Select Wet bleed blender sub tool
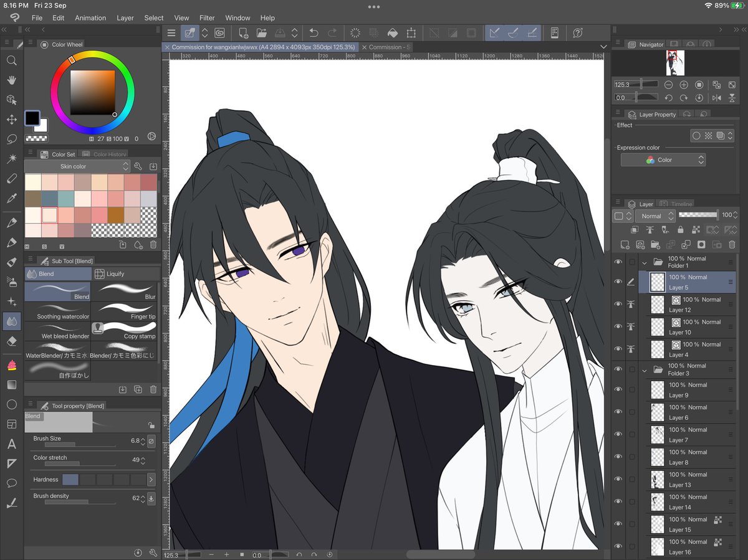This screenshot has width=748, height=560. point(58,330)
